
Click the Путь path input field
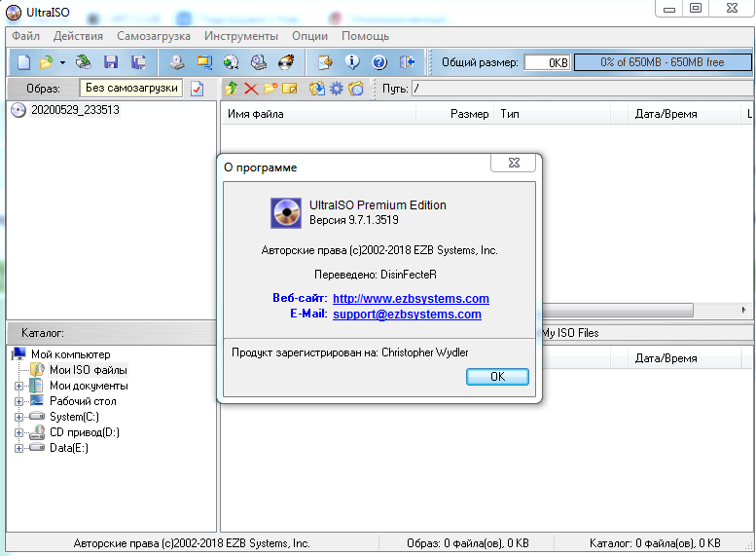[x=582, y=89]
